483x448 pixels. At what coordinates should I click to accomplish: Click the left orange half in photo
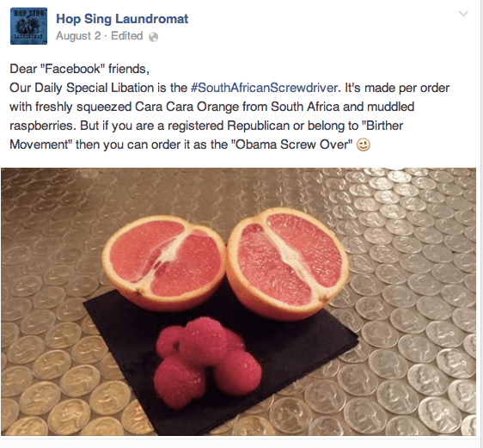point(164,262)
